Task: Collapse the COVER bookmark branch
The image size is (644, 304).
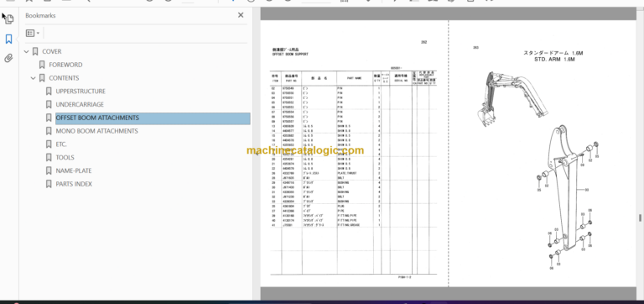Action: pyautogui.click(x=27, y=52)
